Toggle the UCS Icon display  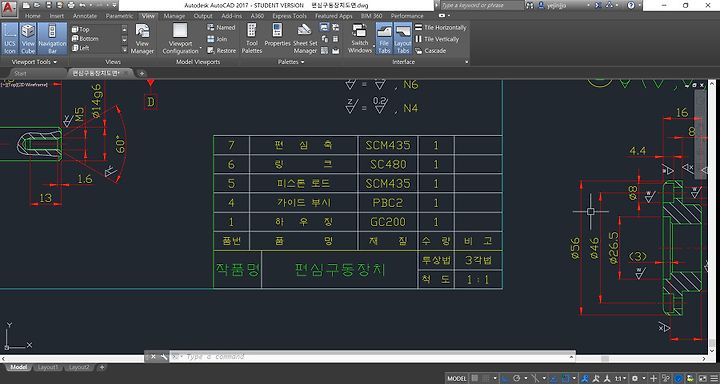pyautogui.click(x=10, y=38)
